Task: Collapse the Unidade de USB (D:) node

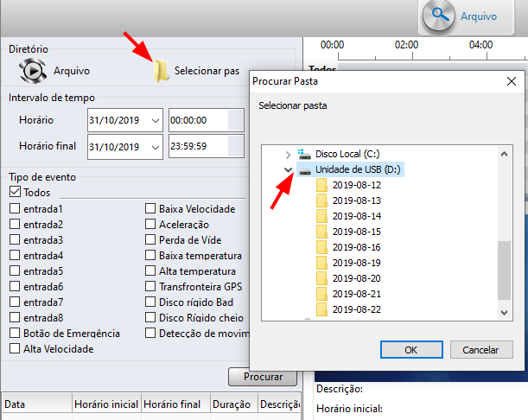Action: pos(289,169)
